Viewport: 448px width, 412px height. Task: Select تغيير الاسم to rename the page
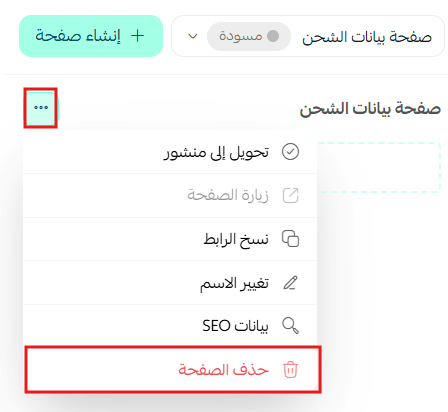(170, 283)
